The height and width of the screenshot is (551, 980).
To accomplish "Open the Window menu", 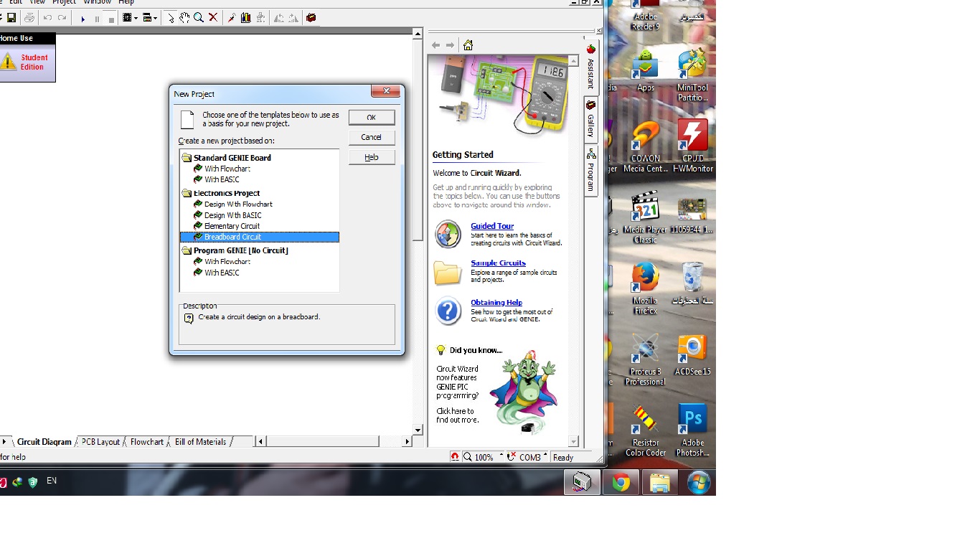I will [97, 2].
